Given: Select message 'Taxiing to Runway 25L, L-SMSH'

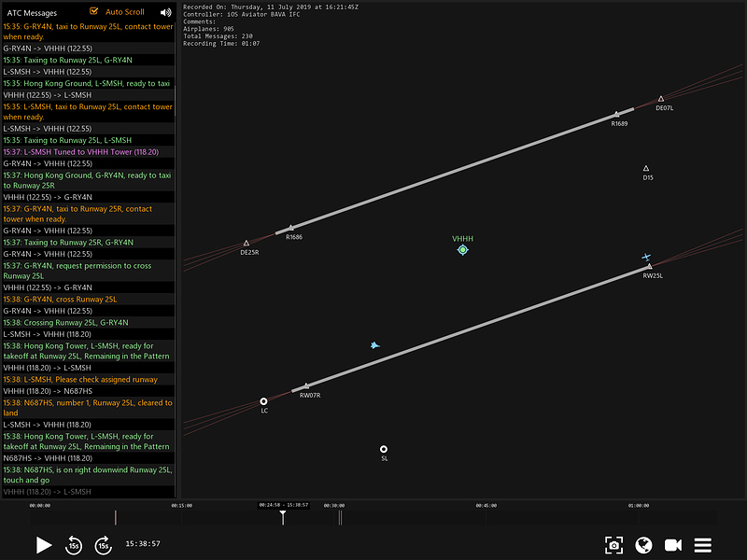Looking at the screenshot, I should click(88, 140).
